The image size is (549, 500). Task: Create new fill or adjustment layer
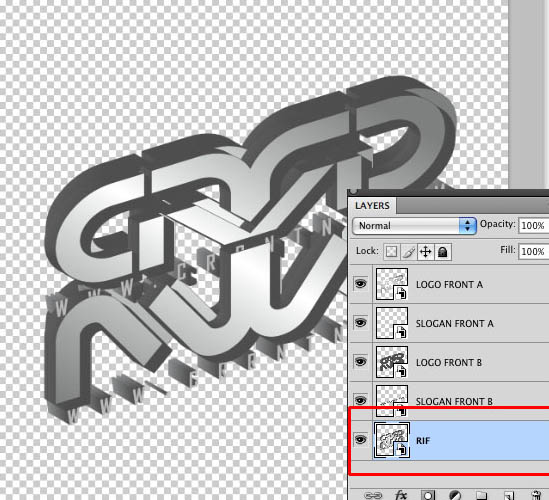click(x=455, y=495)
